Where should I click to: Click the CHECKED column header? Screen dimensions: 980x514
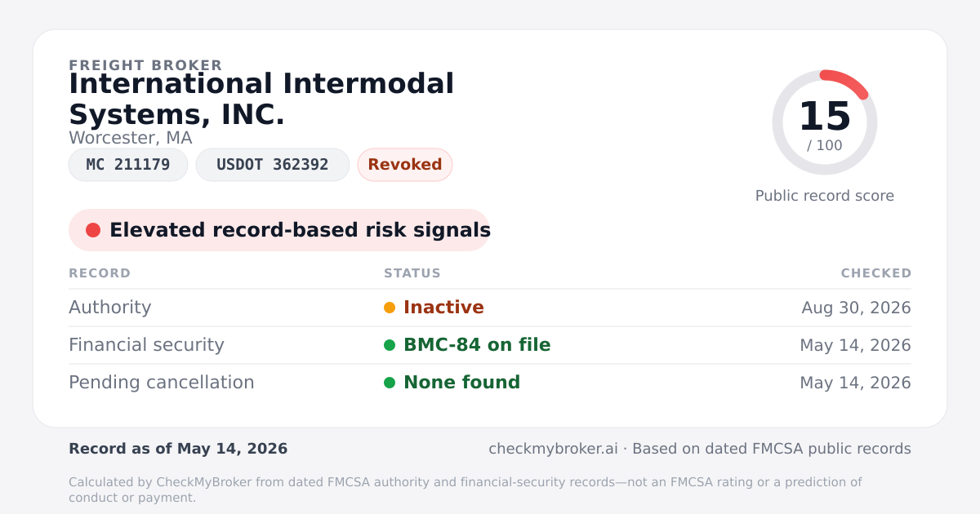tap(876, 273)
